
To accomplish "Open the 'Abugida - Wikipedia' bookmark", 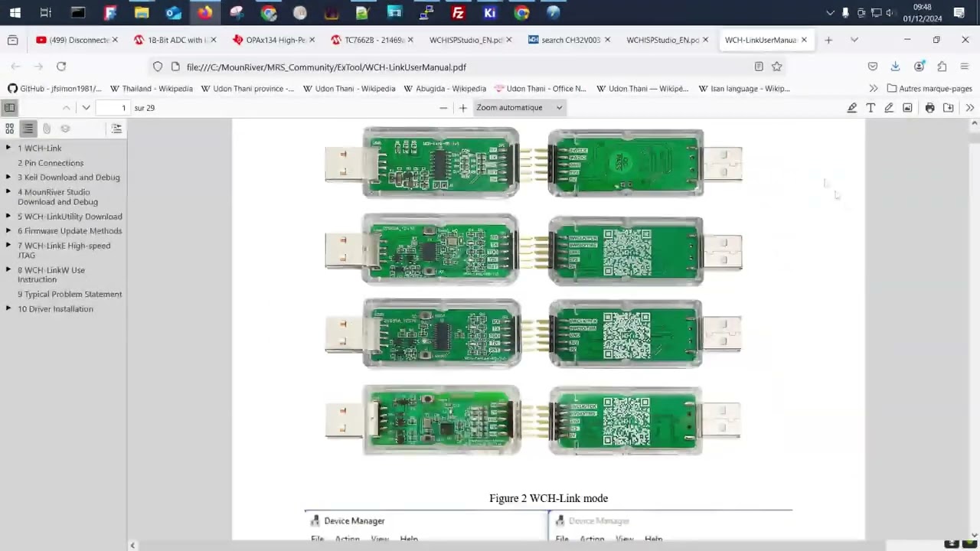I will pyautogui.click(x=444, y=89).
